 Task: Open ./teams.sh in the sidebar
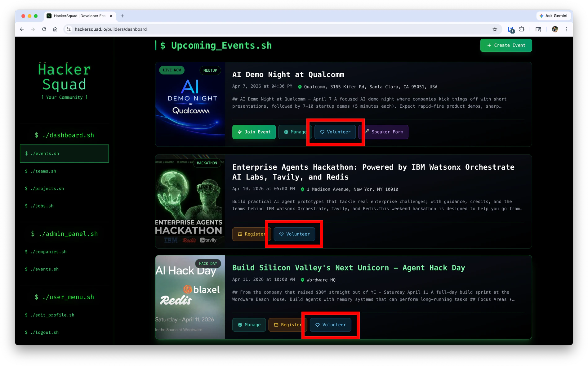tap(64, 171)
